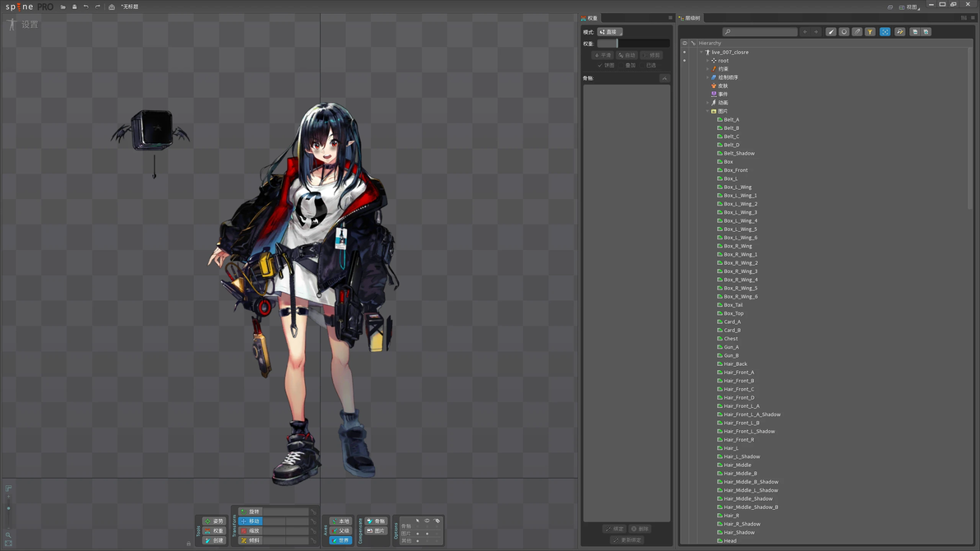Click the welcome screen envelope icon
The image size is (980, 551).
(111, 7)
